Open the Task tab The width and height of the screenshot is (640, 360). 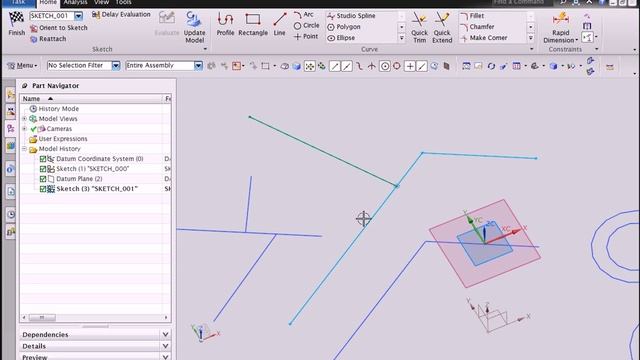click(18, 3)
